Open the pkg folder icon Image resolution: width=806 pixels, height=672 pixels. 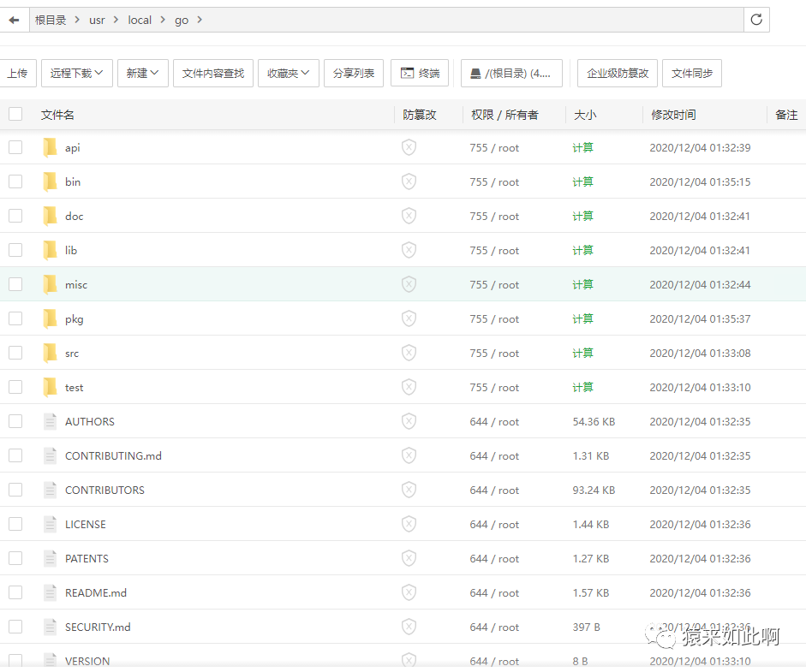(x=50, y=318)
